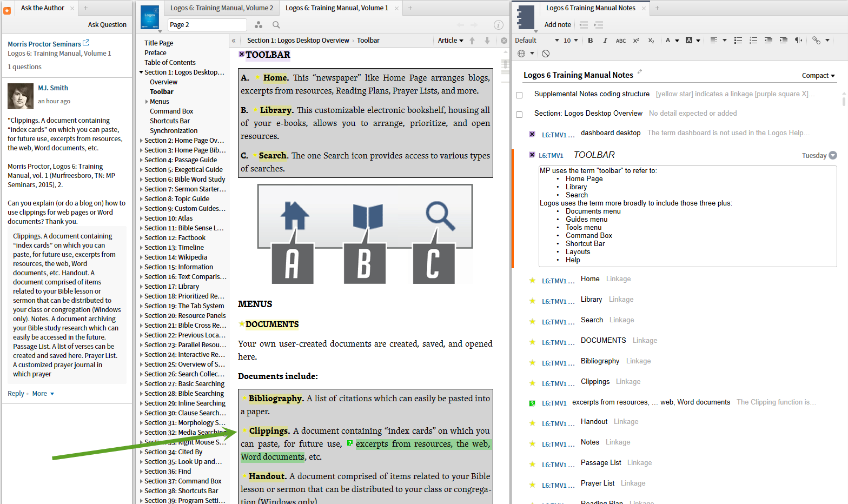Select the Training Manual, Volume 1 tab
Screen dimensions: 848x504
coord(337,8)
